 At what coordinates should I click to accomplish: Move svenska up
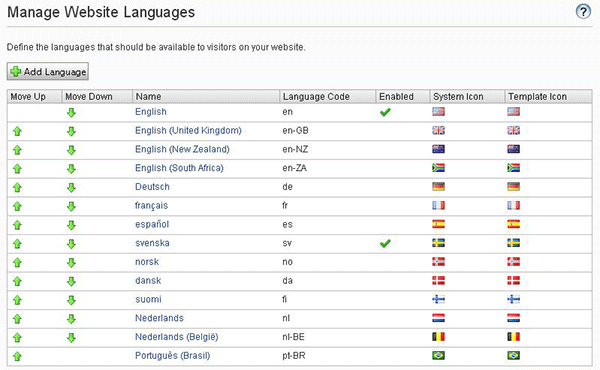click(x=17, y=244)
